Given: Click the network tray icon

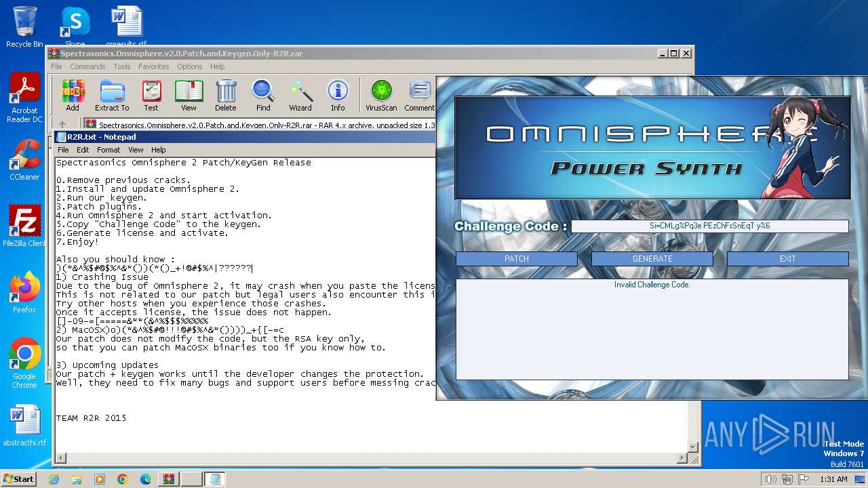Looking at the screenshot, I should (787, 479).
